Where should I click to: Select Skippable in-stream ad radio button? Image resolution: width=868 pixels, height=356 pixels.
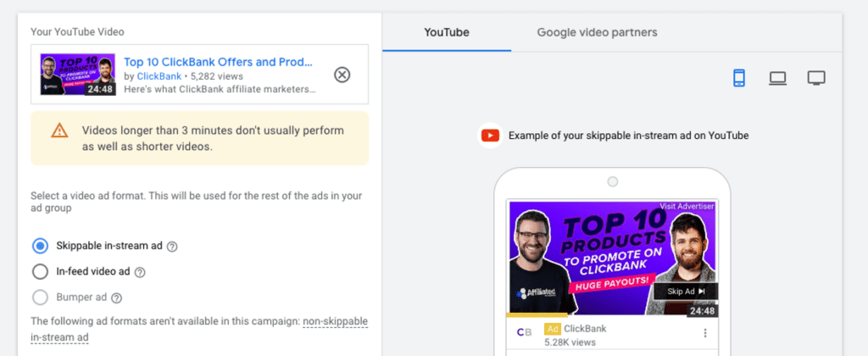40,246
